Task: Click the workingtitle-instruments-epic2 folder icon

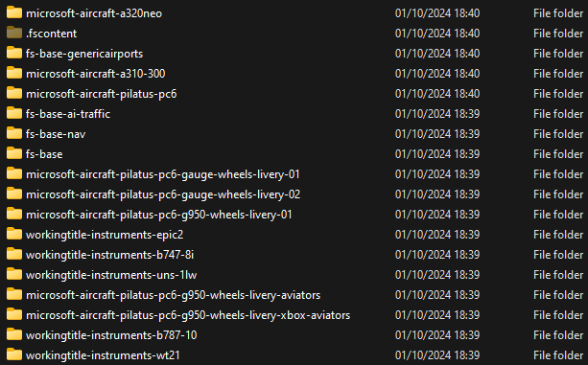Action: tap(14, 235)
